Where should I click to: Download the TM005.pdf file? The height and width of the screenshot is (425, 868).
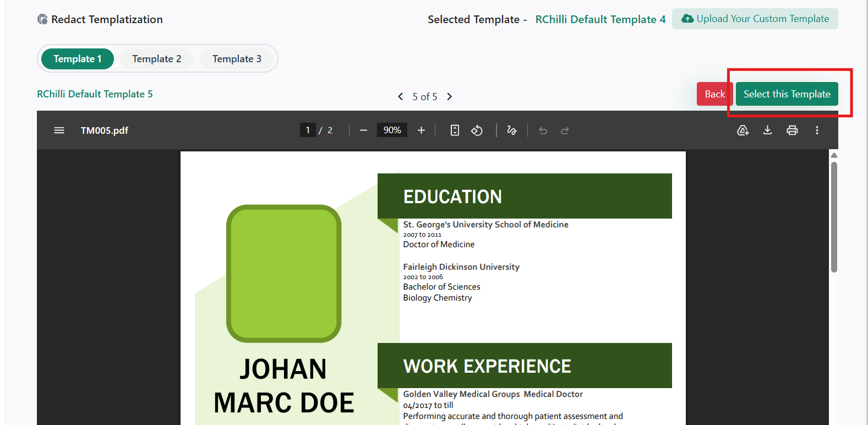coord(767,130)
